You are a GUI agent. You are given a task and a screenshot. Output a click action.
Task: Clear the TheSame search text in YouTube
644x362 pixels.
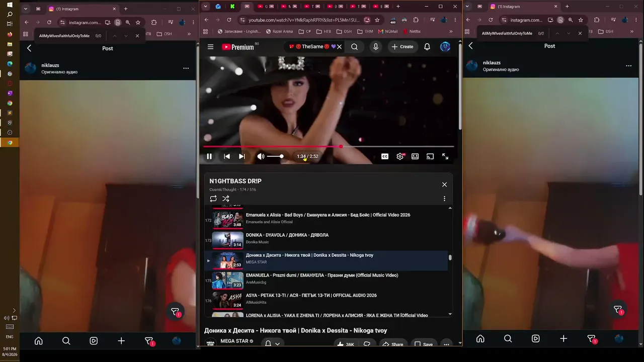coord(339,47)
